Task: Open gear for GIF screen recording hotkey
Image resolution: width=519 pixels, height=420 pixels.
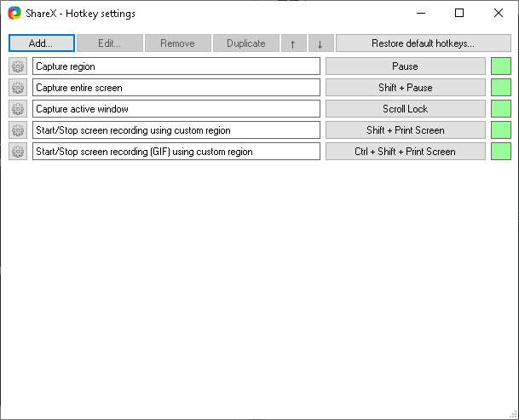Action: point(18,152)
